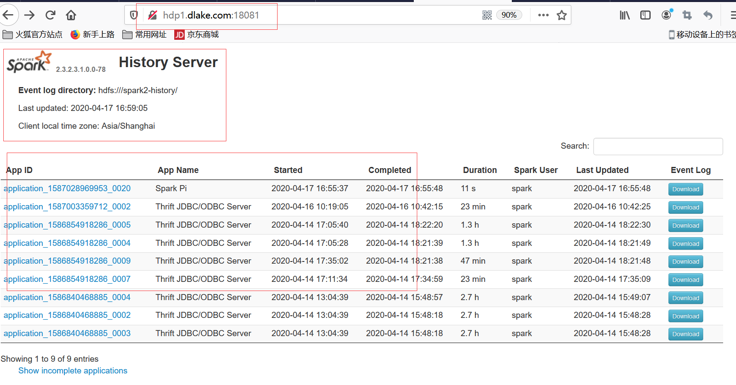Open the Library icon in toolbar
The width and height of the screenshot is (736, 385).
(x=624, y=15)
